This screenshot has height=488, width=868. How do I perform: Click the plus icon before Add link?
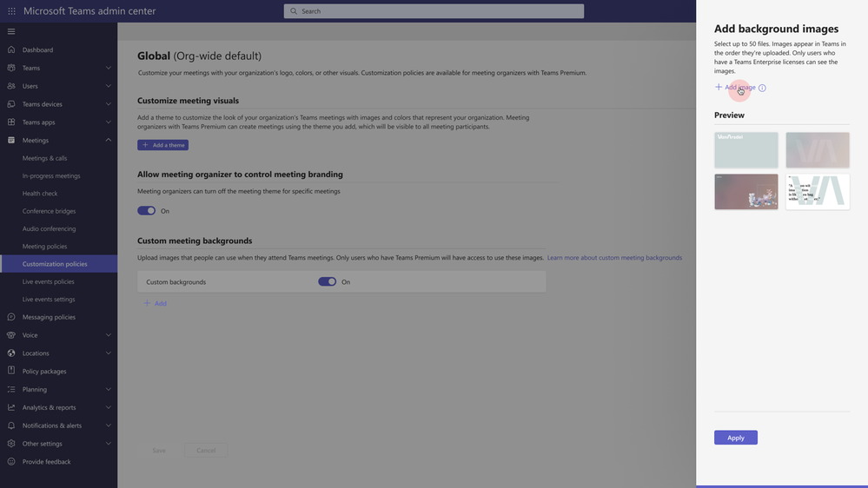coord(147,303)
